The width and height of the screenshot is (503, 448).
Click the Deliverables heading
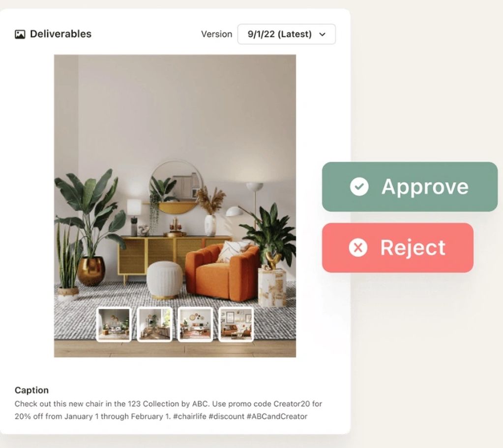pos(60,34)
